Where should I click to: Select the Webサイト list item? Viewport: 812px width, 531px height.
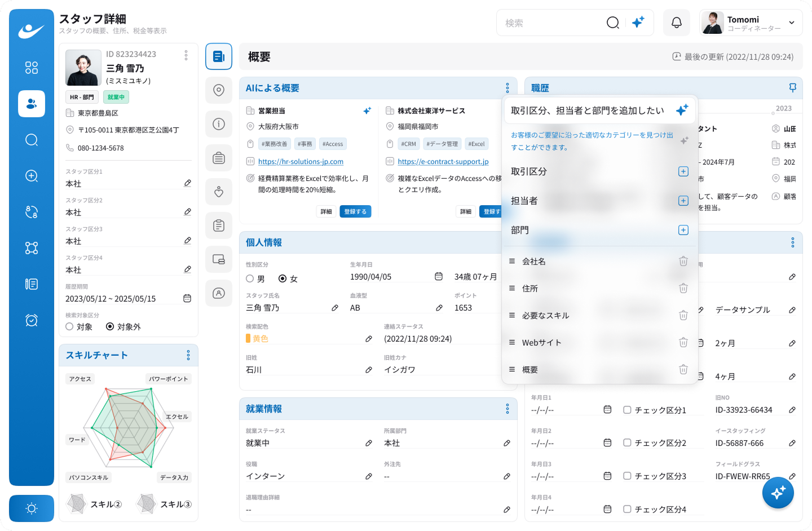point(541,342)
